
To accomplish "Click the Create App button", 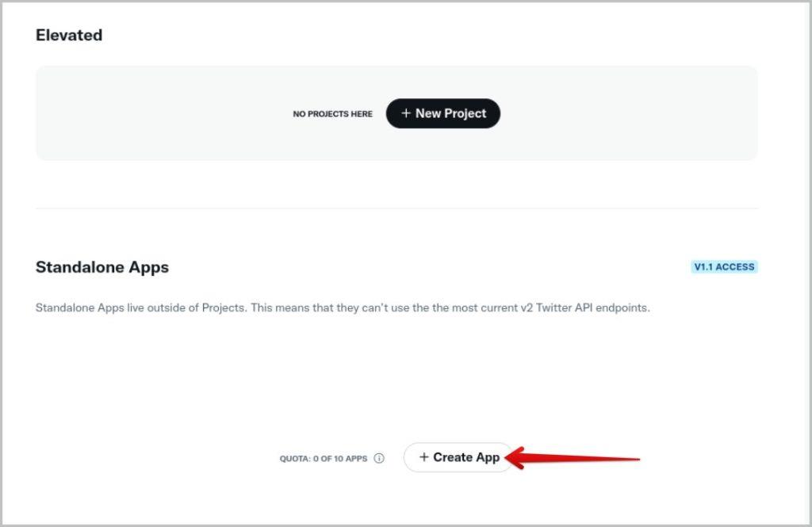I will click(458, 457).
